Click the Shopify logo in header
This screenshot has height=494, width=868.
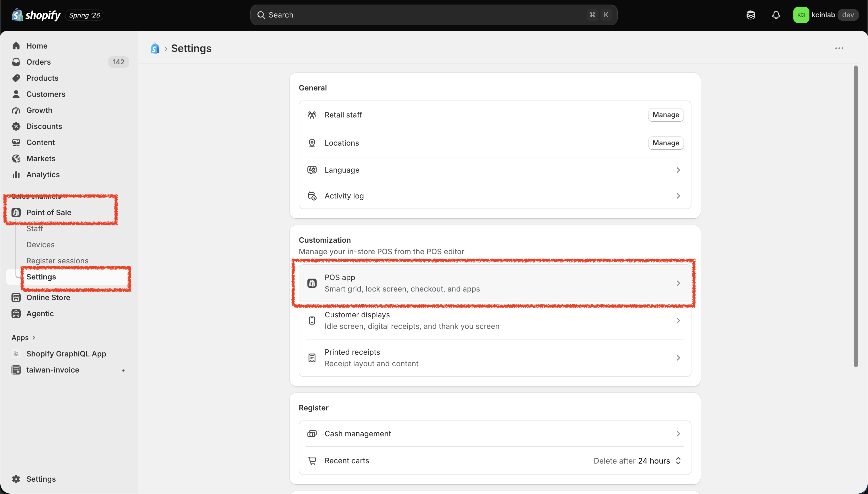(x=36, y=15)
